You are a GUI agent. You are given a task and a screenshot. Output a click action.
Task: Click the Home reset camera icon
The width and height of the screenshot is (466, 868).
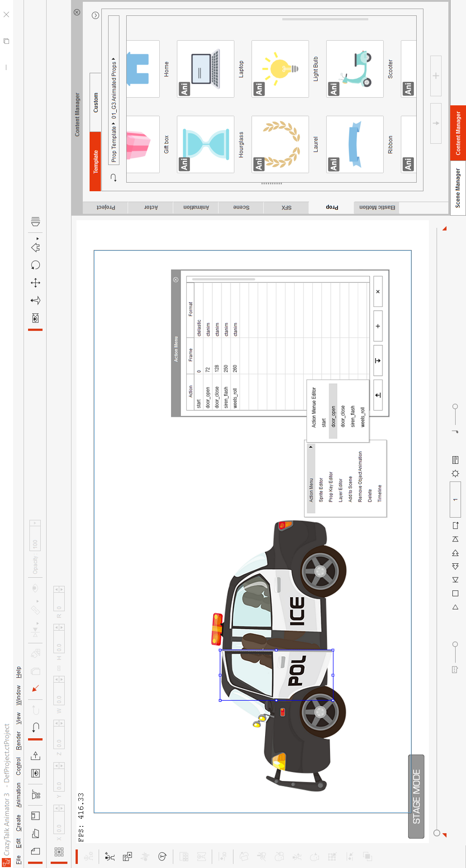[35, 247]
